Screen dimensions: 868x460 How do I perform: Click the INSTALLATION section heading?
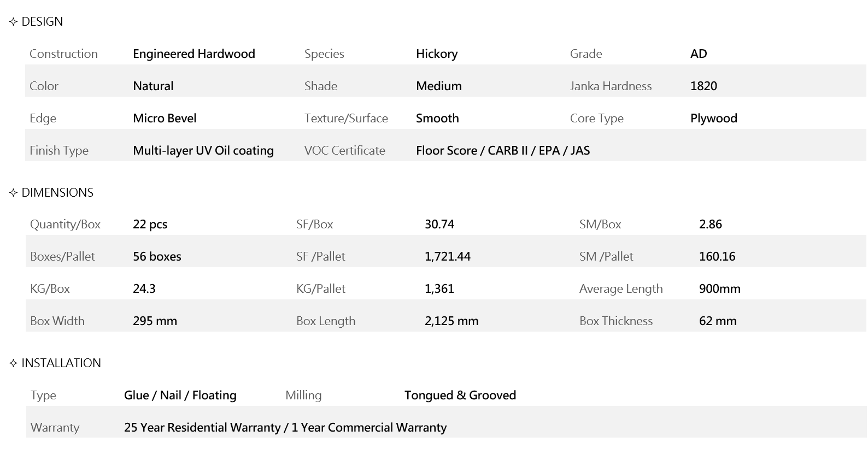61,363
